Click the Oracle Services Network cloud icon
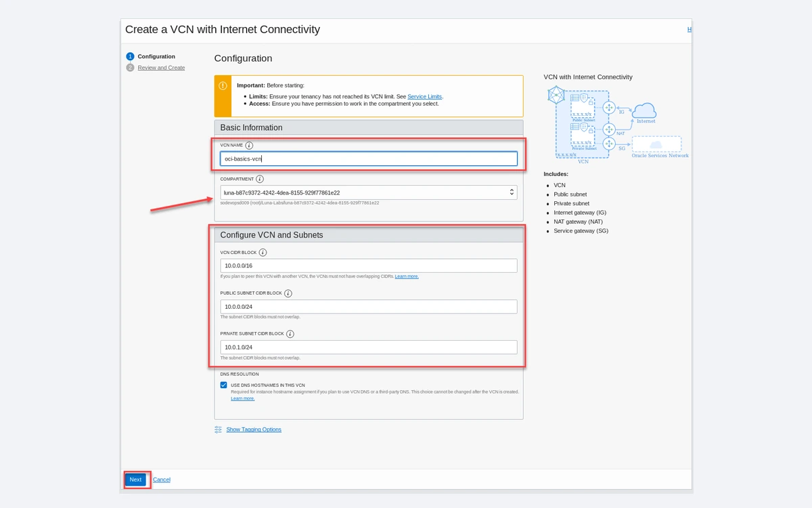812x508 pixels. 656,144
